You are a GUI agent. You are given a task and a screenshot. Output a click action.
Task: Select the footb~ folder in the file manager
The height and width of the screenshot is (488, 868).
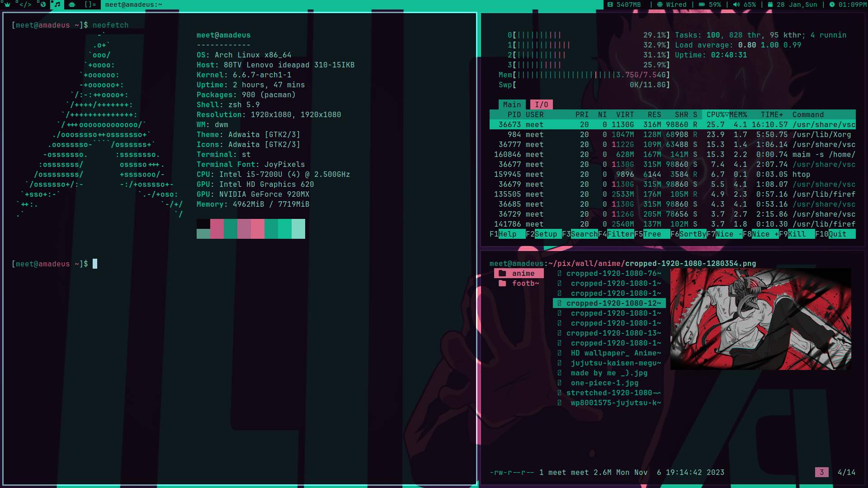519,283
